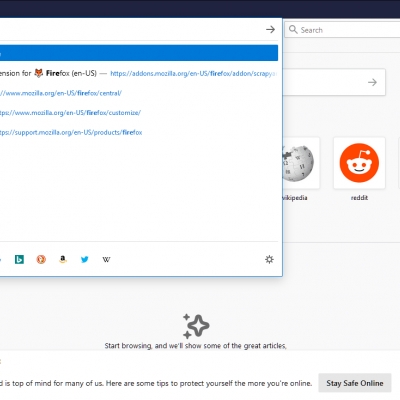Select the highlighted blue suggestion row

[x=139, y=53]
